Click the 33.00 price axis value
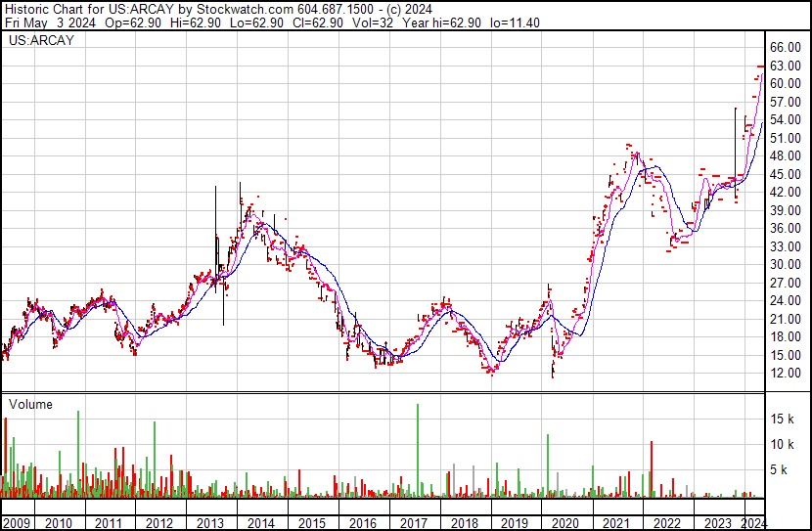This screenshot has width=812, height=531. click(785, 246)
